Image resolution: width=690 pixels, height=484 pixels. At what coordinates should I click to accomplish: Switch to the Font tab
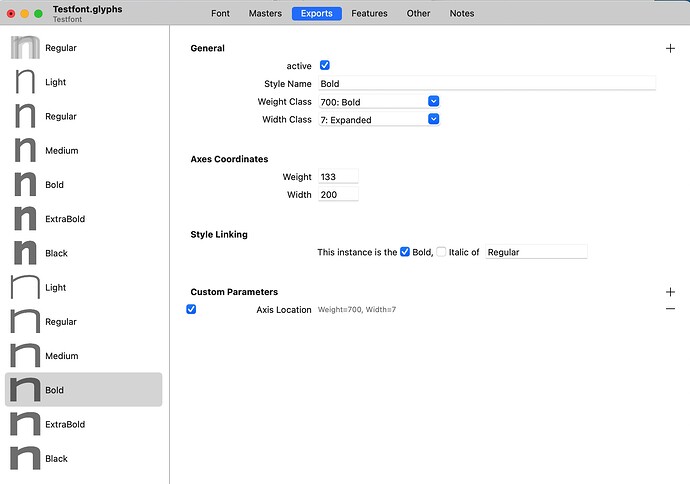coord(220,13)
